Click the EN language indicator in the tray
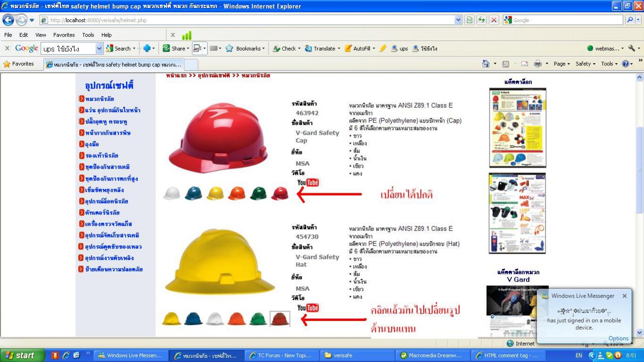This screenshot has width=644, height=362. coord(578,355)
